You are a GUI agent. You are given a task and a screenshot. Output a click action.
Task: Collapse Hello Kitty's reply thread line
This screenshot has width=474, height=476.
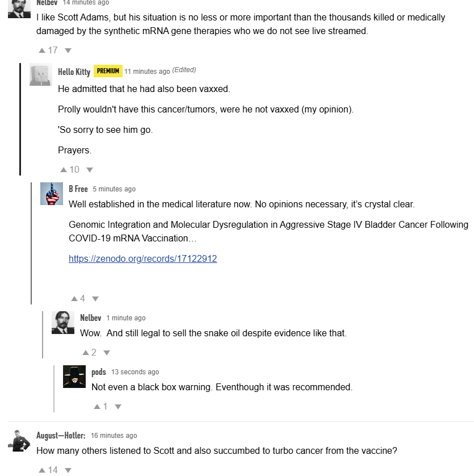point(20,119)
